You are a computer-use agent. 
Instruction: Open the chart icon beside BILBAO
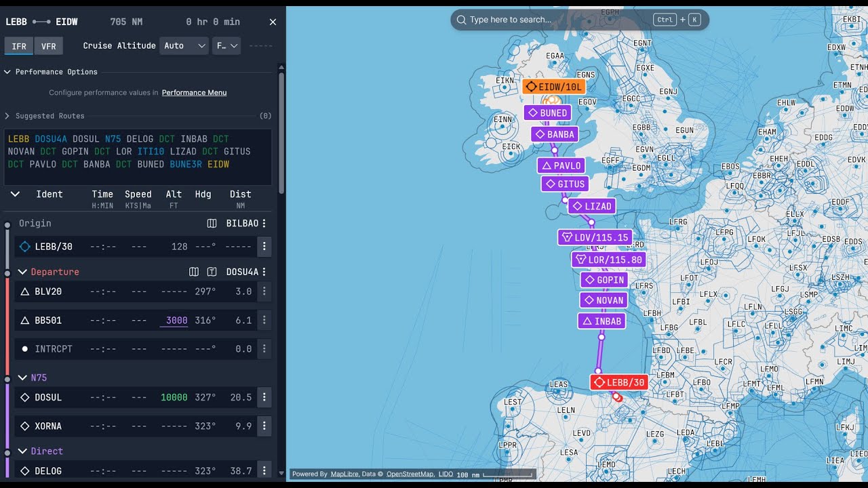(x=212, y=223)
